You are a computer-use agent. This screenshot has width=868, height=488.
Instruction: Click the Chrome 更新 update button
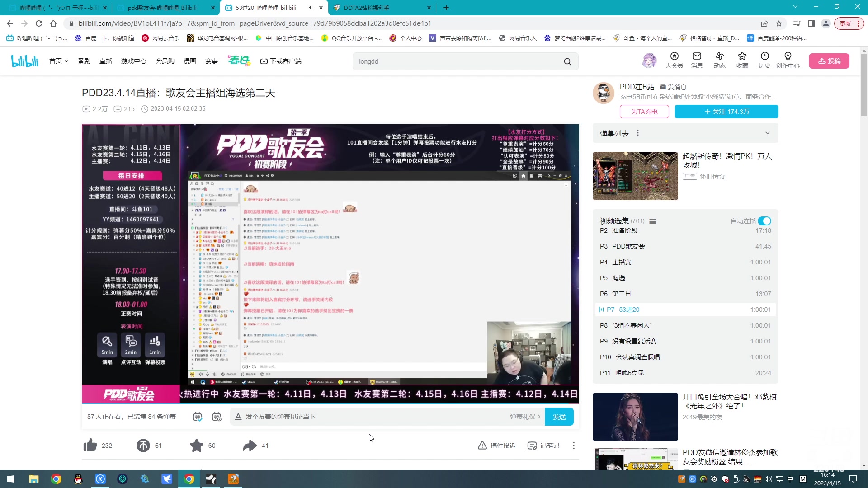849,23
